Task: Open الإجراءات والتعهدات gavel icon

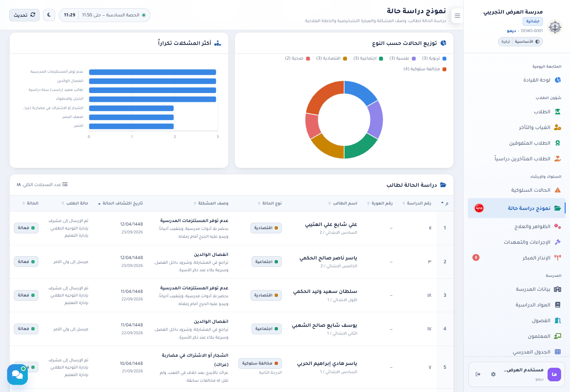Action: click(x=558, y=242)
